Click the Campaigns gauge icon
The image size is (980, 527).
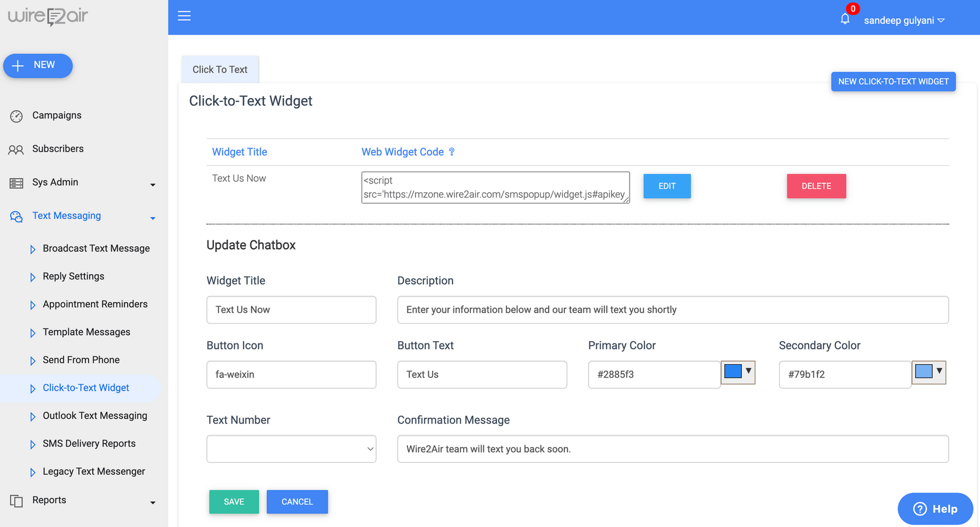tap(16, 116)
